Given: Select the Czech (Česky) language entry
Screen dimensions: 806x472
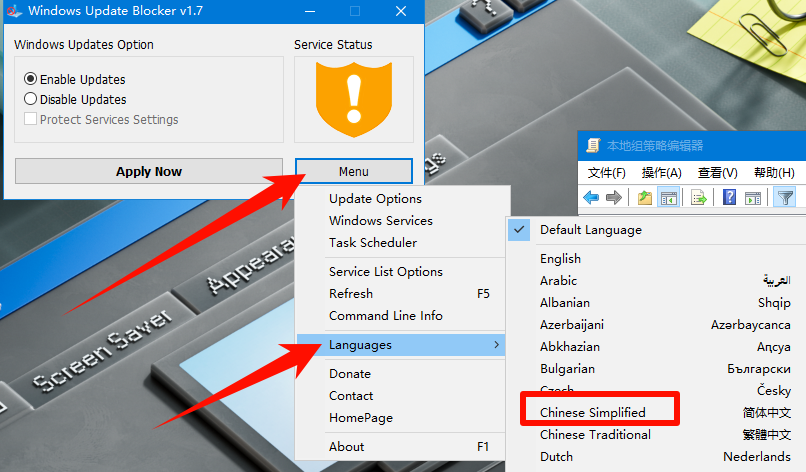Looking at the screenshot, I should 657,390.
